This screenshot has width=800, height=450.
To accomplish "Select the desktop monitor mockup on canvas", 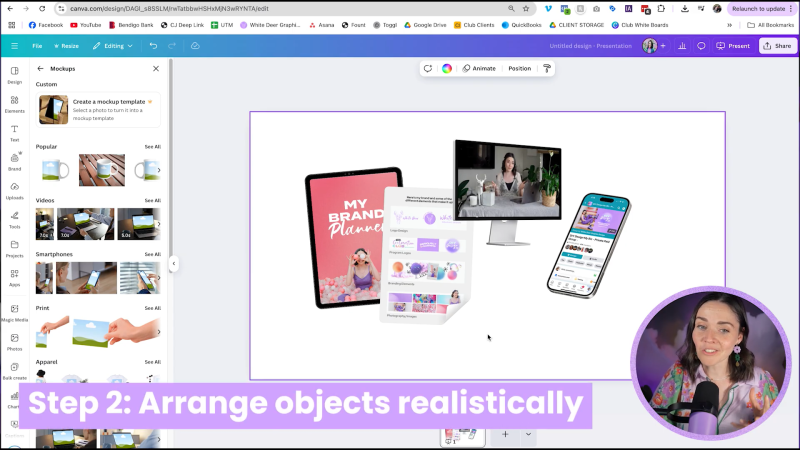I will tap(508, 191).
